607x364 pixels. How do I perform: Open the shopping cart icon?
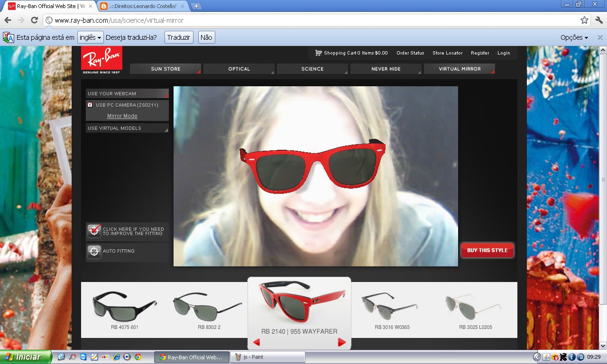[318, 53]
